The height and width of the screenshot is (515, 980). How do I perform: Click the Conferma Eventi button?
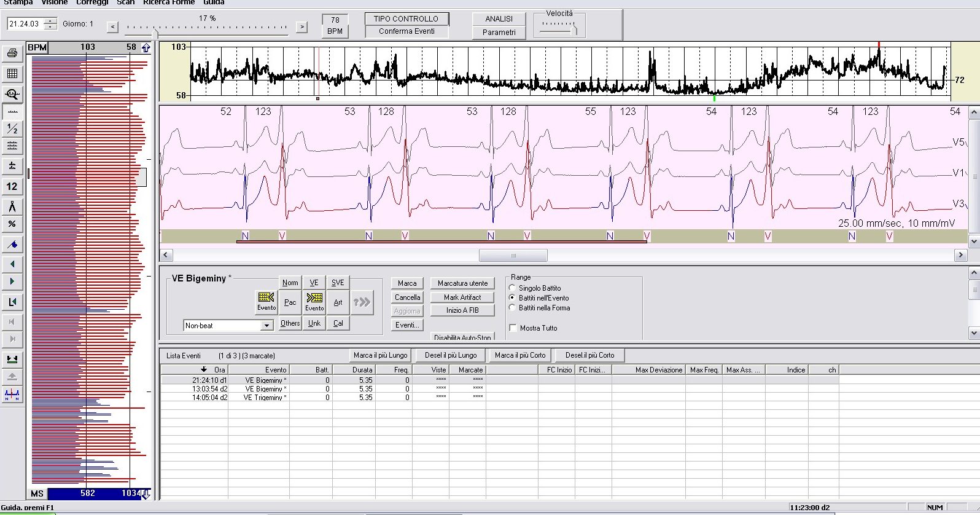406,31
